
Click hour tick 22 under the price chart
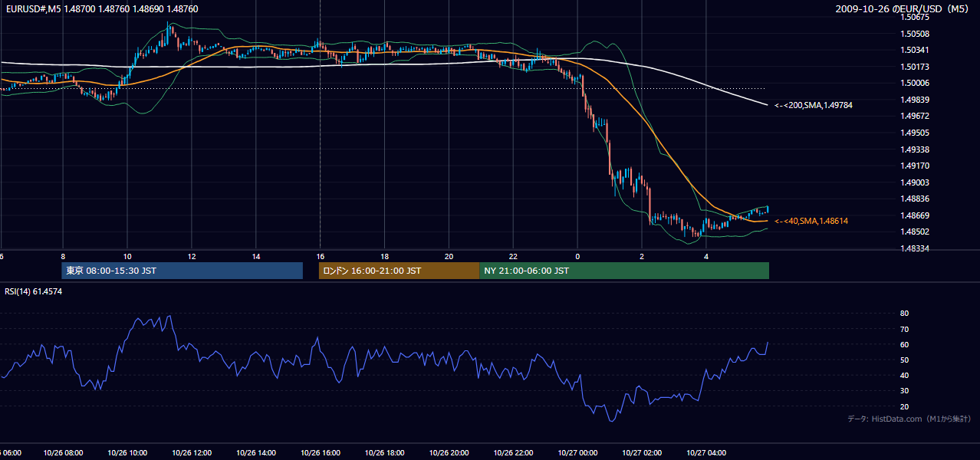pos(514,256)
